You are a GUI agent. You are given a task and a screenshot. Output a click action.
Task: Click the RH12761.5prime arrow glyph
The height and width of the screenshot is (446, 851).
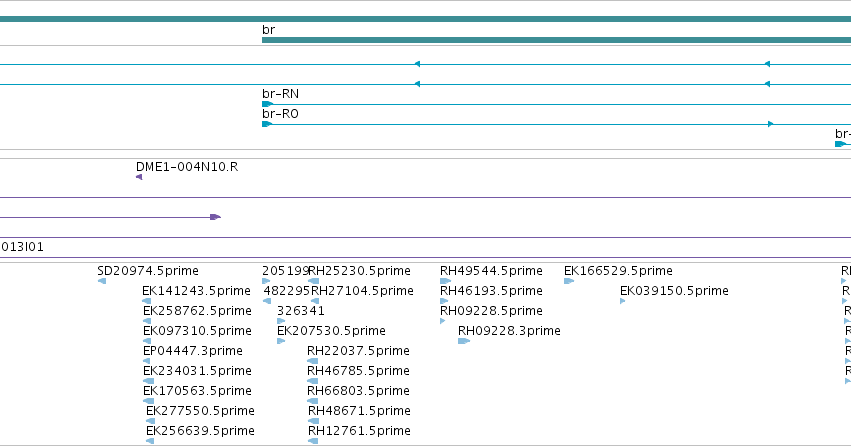[x=313, y=441]
